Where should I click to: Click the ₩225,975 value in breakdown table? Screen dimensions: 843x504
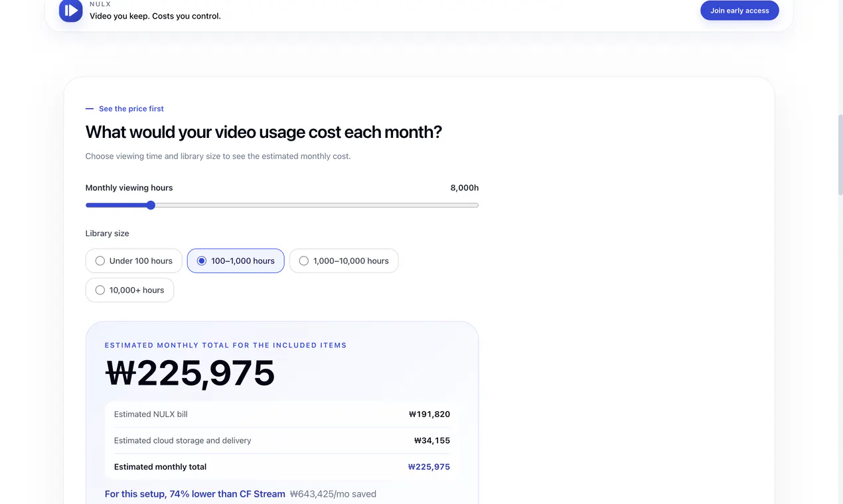point(429,467)
